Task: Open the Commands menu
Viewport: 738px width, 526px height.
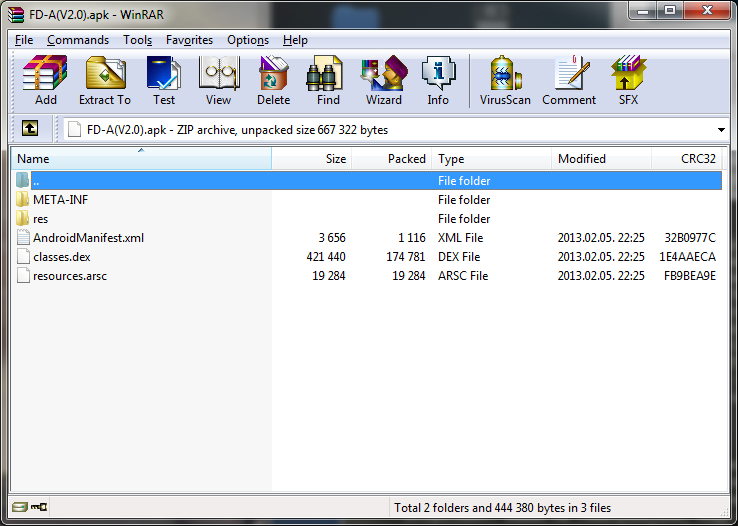Action: click(78, 40)
